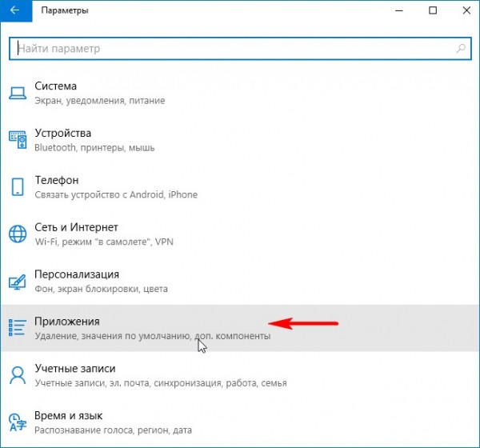Open the Телефон settings category

(240, 186)
